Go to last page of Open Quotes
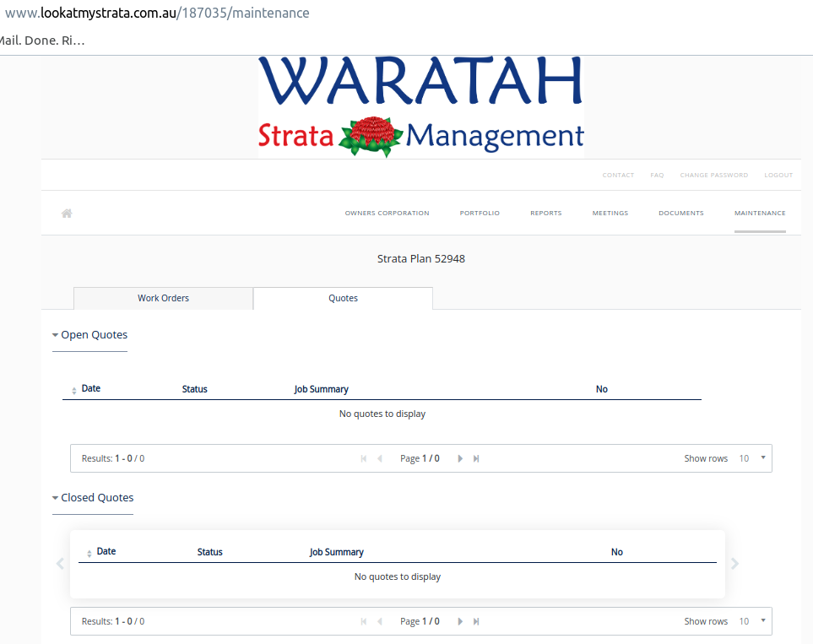Viewport: 813px width, 644px height. [x=476, y=458]
